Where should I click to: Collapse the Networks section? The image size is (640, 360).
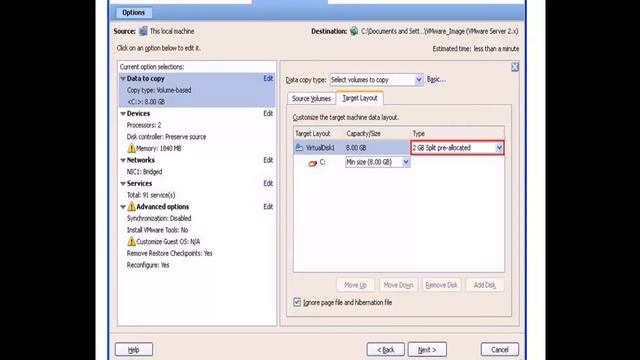123,160
